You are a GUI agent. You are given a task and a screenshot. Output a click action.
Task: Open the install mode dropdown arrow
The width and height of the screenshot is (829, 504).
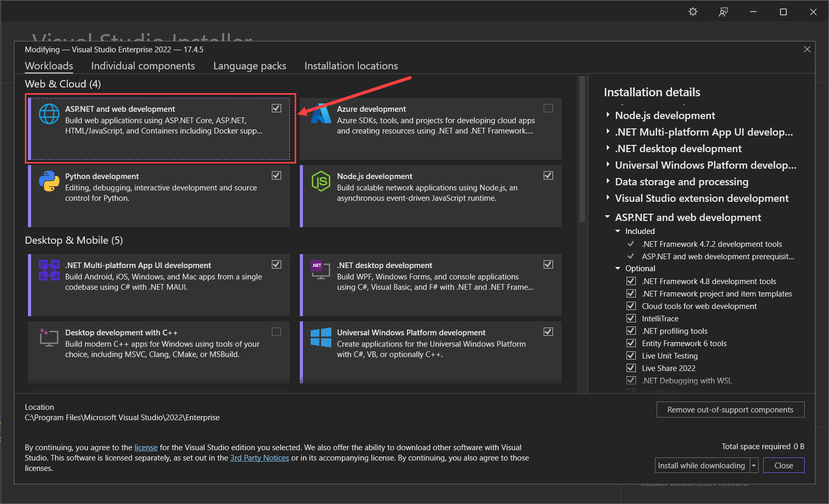pyautogui.click(x=754, y=465)
